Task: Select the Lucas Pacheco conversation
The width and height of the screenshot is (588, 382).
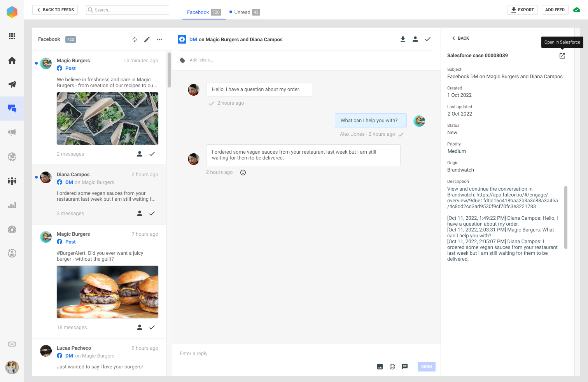Action: [x=99, y=357]
